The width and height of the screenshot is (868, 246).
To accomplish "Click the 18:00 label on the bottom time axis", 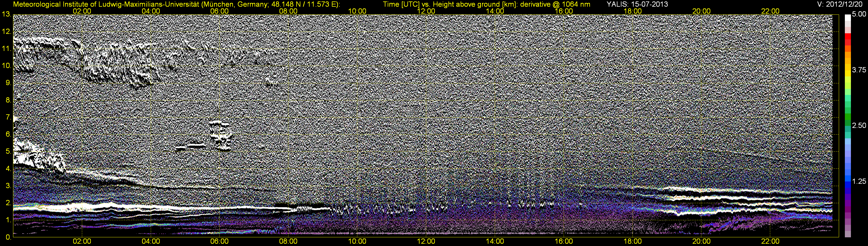I will 632,242.
